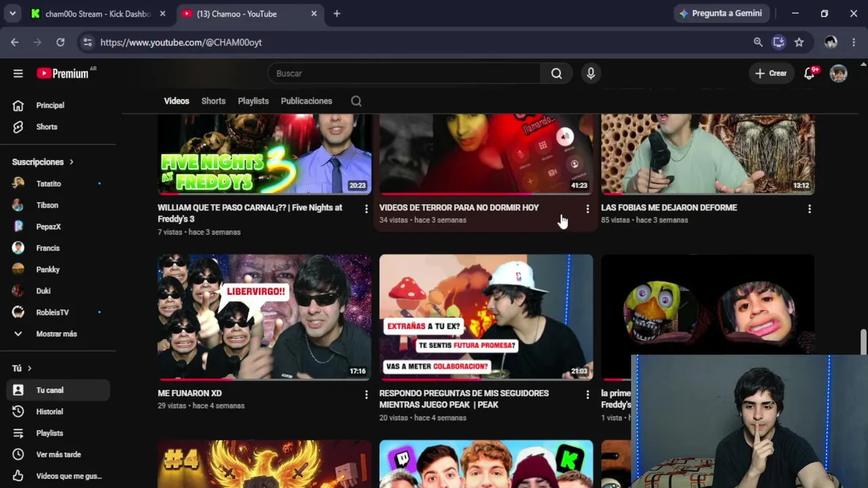Bookmark this page with the star

pos(799,42)
